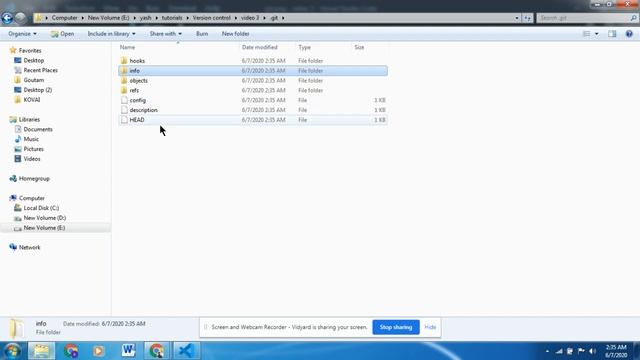Click 'Version control' in the address path
Image resolution: width=640 pixels, height=360 pixels.
click(211, 18)
